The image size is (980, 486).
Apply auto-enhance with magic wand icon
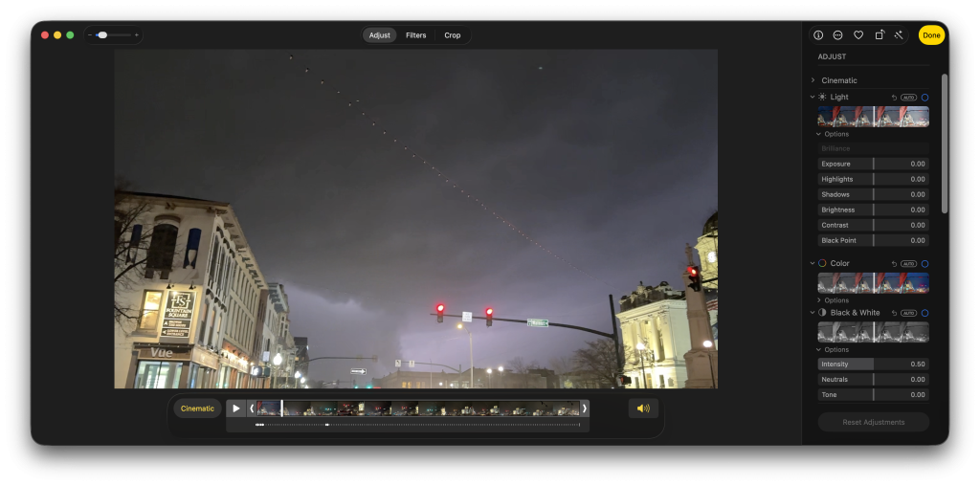[x=899, y=35]
